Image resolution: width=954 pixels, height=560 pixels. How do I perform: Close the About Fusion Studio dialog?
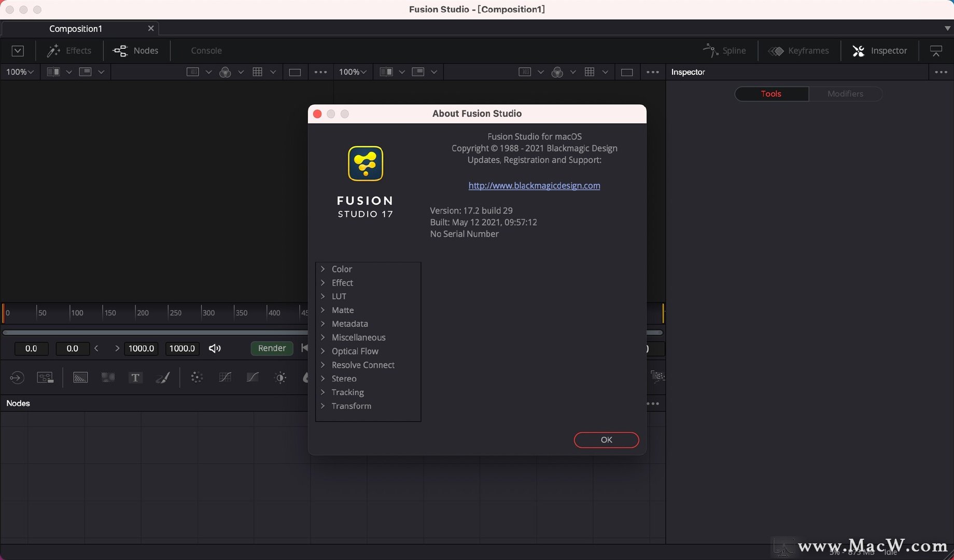(x=317, y=114)
